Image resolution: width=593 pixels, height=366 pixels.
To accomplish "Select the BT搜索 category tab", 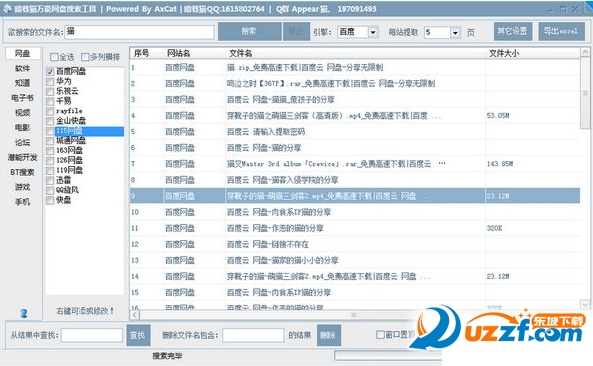I will point(23,172).
